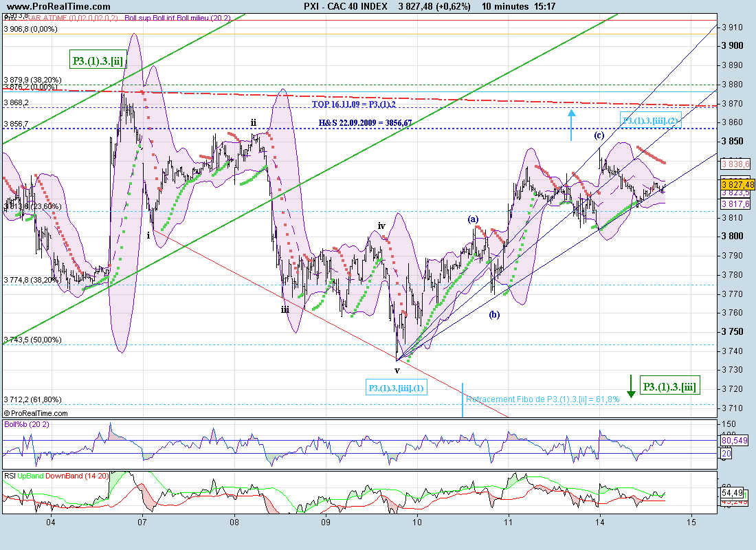Viewport: 756px width, 550px height.
Task: Click the '3 743,5 (50,00%)' level label
Action: click(x=32, y=340)
